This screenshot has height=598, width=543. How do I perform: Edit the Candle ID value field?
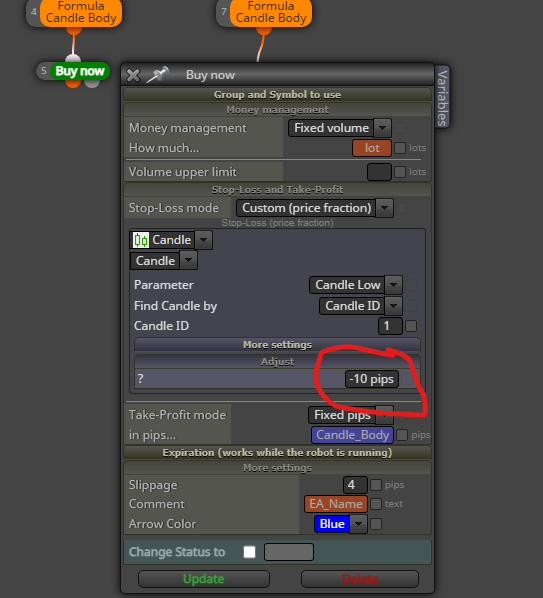[390, 326]
